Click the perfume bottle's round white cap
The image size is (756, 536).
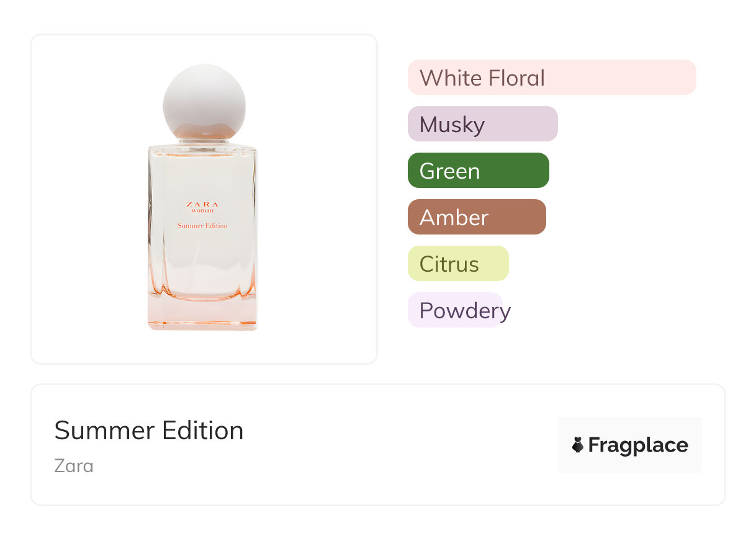pos(204,99)
